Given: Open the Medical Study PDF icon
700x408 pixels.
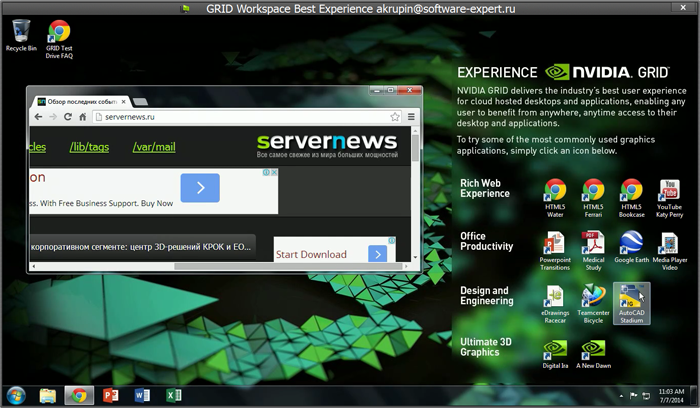Looking at the screenshot, I should click(x=593, y=251).
